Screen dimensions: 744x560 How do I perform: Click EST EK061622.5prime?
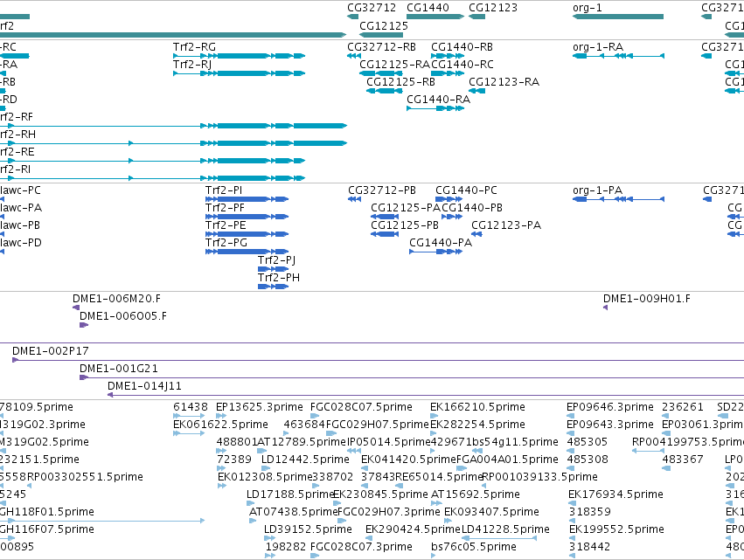(x=220, y=425)
